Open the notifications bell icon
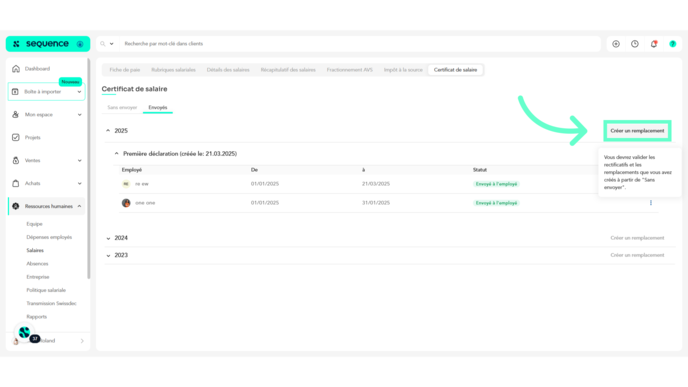The image size is (688, 387). pyautogui.click(x=654, y=44)
